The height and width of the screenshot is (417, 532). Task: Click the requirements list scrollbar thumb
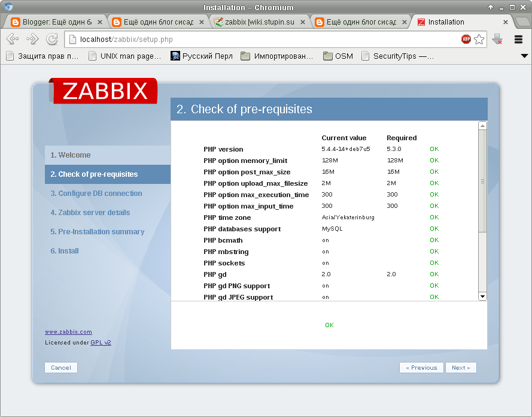[482, 182]
